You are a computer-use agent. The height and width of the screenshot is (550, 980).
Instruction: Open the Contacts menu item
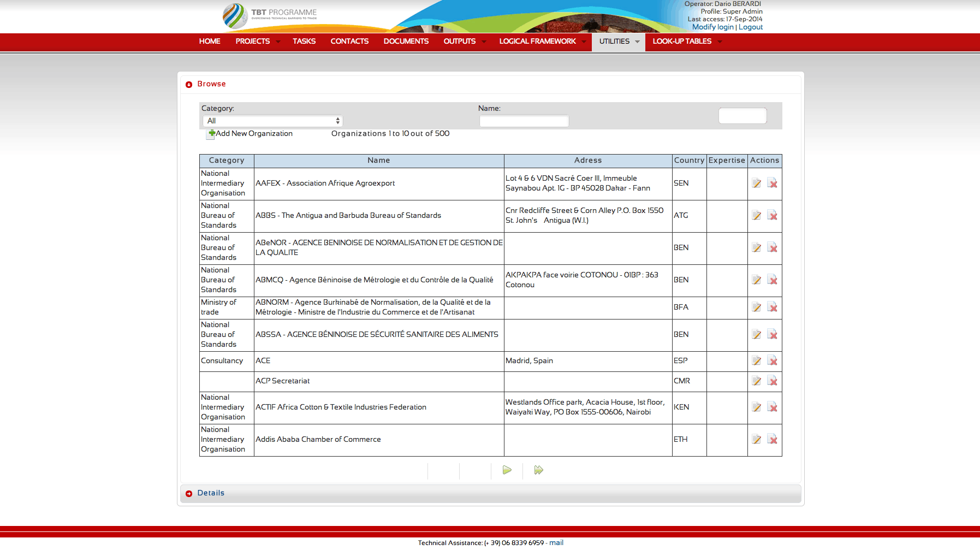(349, 42)
